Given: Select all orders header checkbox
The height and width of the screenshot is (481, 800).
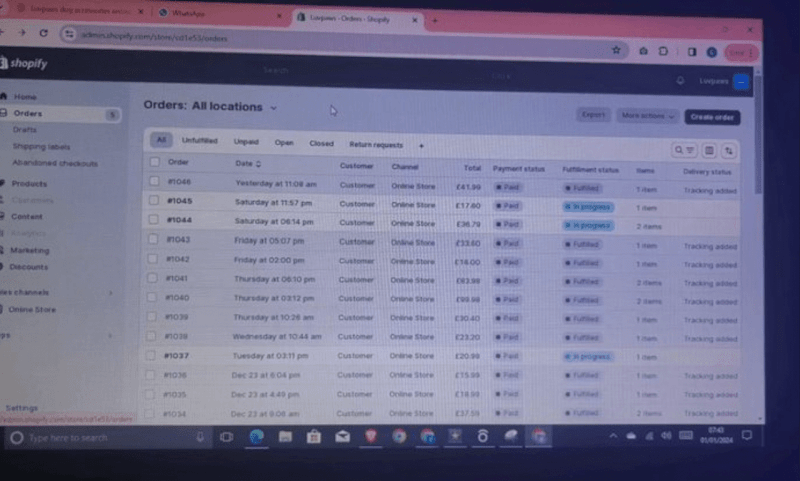Looking at the screenshot, I should click(x=155, y=162).
